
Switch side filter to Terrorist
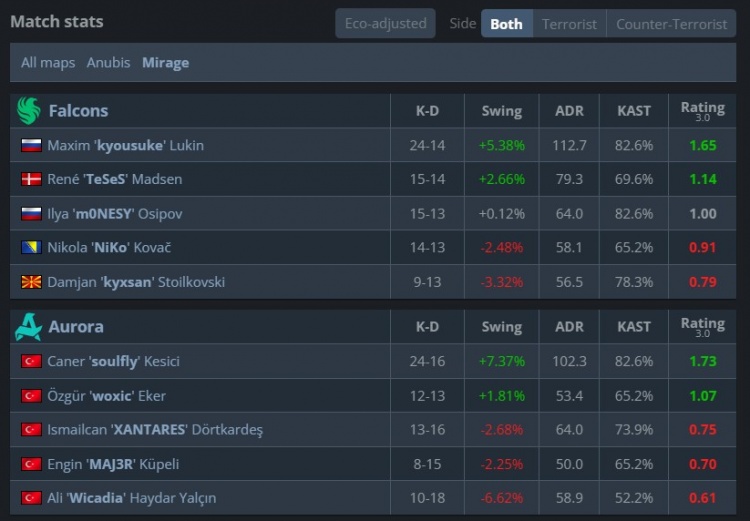(x=569, y=24)
